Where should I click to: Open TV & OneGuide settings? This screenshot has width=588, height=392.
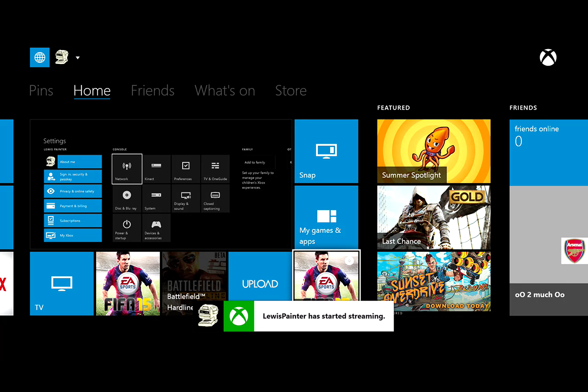click(x=215, y=169)
